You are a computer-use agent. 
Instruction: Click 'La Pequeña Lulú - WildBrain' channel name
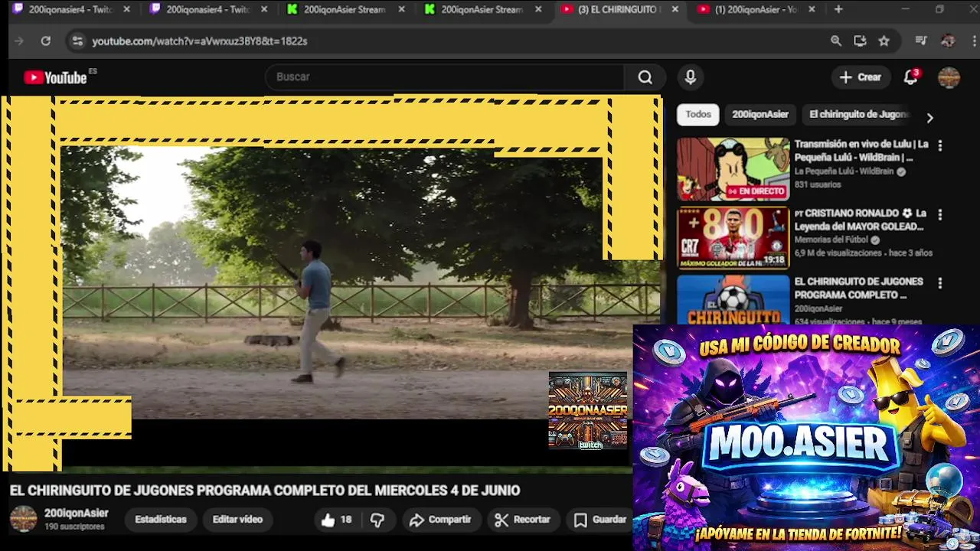844,171
